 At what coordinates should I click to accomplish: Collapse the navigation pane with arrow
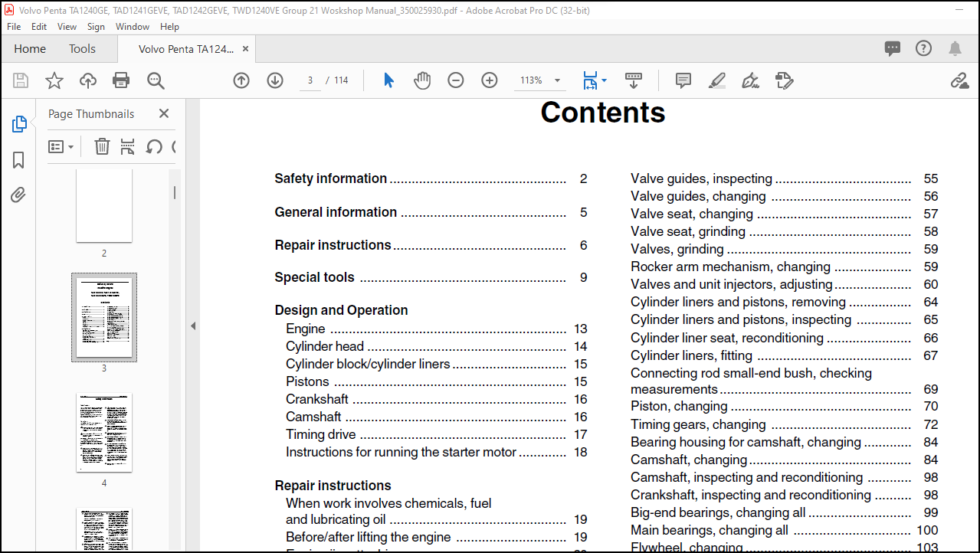(x=193, y=326)
